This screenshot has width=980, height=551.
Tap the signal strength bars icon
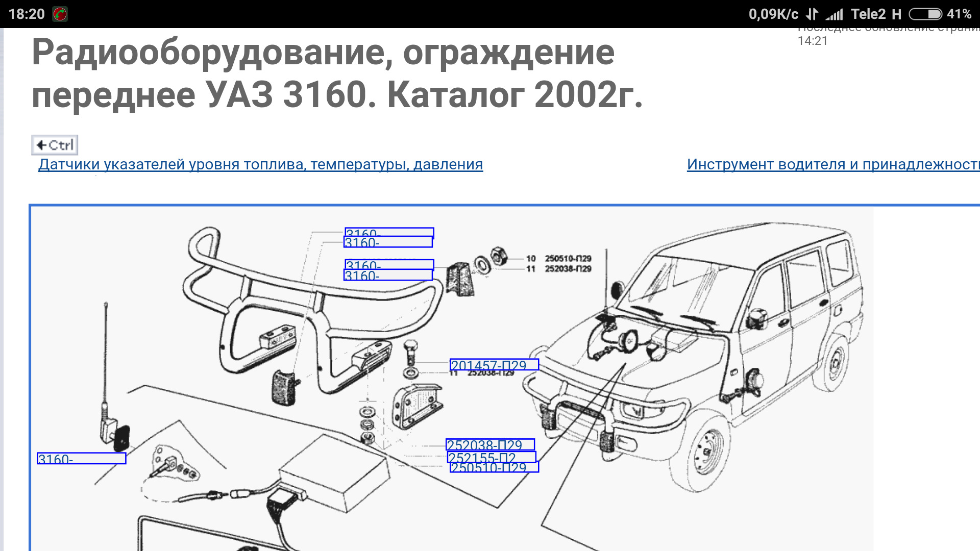(x=835, y=14)
